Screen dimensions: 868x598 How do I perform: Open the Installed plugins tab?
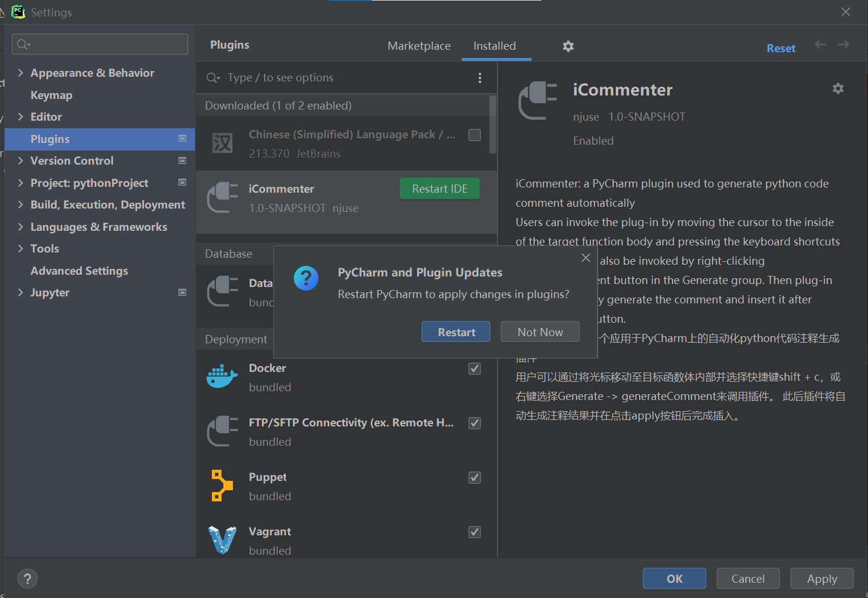click(495, 46)
